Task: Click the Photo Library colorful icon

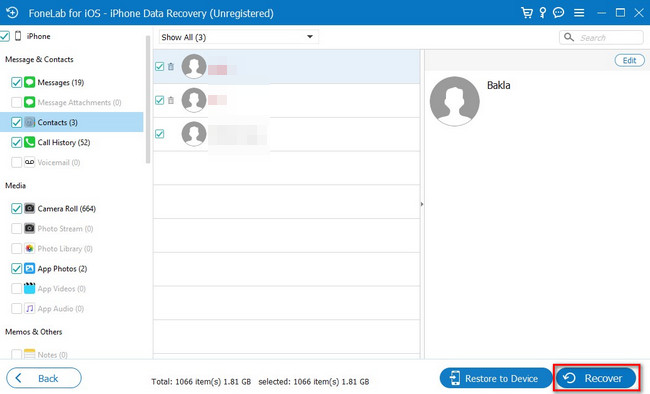Action: pyautogui.click(x=29, y=248)
